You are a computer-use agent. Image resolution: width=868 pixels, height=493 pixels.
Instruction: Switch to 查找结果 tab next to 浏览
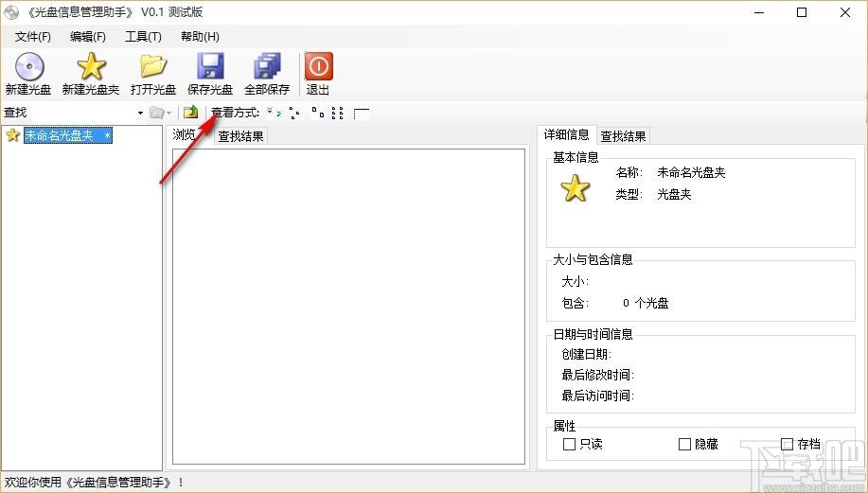click(240, 136)
